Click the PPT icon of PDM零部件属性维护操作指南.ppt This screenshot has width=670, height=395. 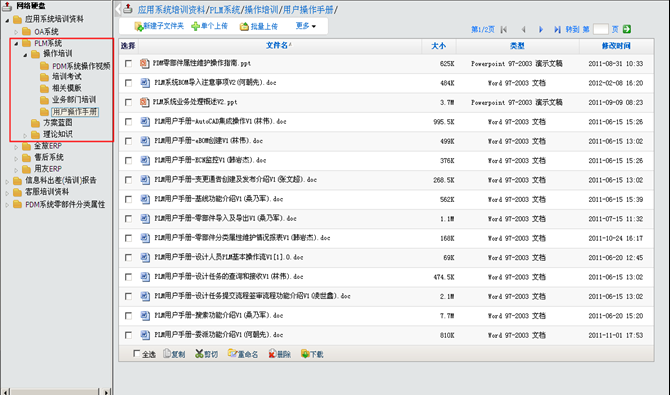pyautogui.click(x=144, y=63)
